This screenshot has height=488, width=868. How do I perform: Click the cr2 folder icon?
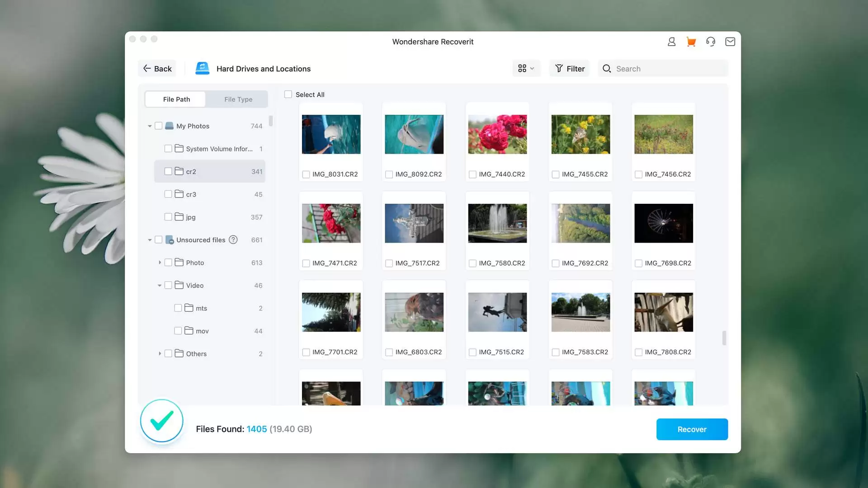pos(179,171)
